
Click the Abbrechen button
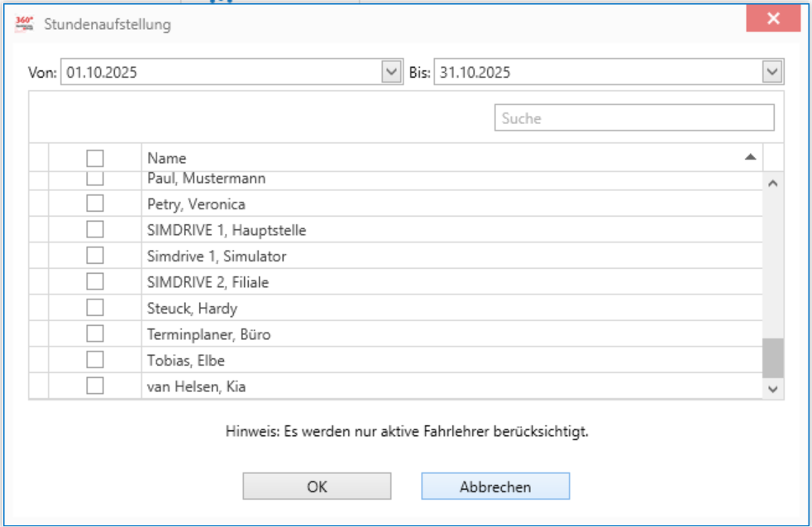pos(495,486)
